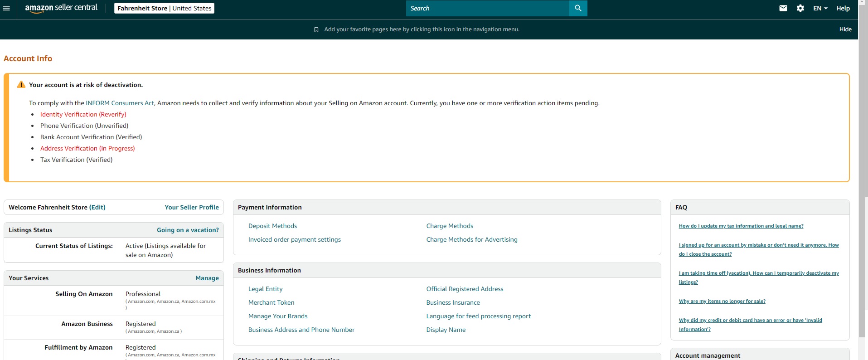This screenshot has width=868, height=360.
Task: Edit the Fahrenheit Store welcome name
Action: (x=97, y=207)
